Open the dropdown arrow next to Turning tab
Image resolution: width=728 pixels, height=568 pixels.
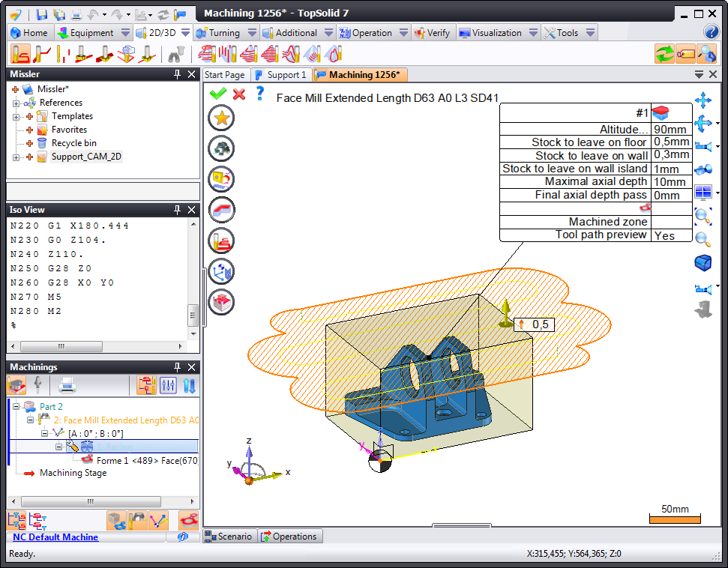click(x=252, y=33)
